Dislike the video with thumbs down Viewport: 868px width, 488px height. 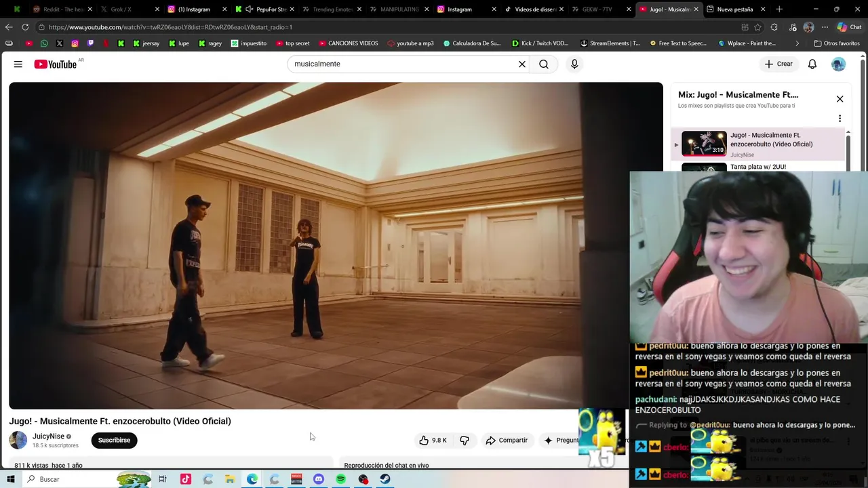pyautogui.click(x=465, y=441)
